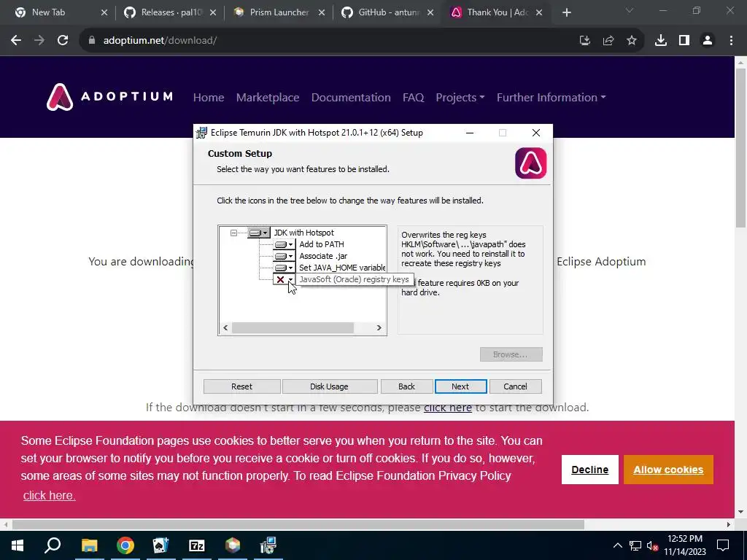Click Next in the Custom Setup dialog
The image size is (747, 560).
(x=460, y=386)
